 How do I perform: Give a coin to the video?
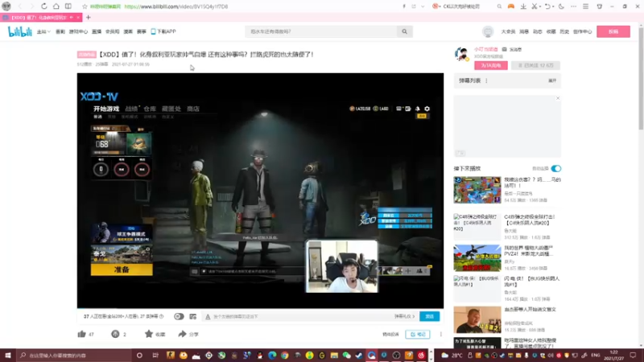tap(115, 334)
